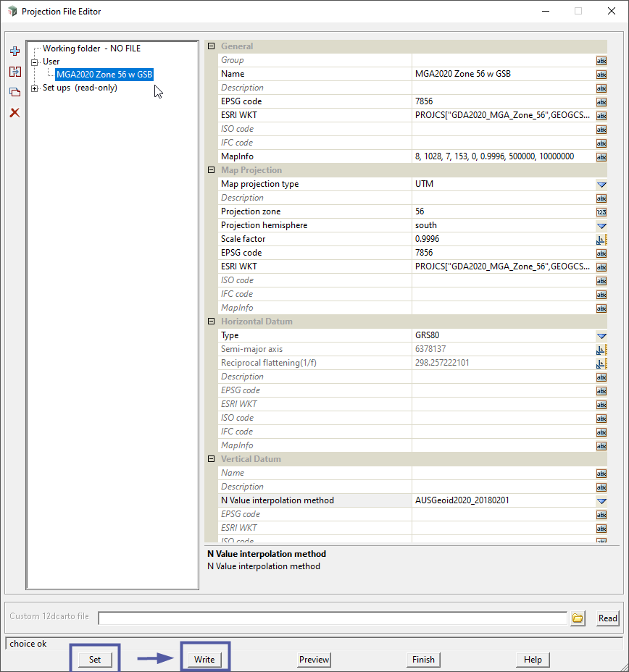
Task: Click the Read button
Action: pyautogui.click(x=607, y=618)
